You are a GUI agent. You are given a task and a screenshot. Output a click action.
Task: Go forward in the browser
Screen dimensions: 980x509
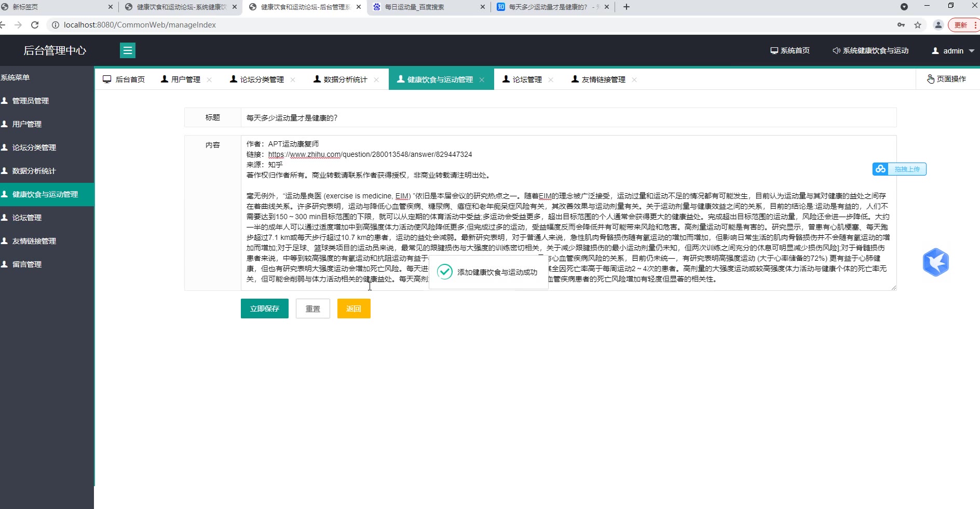18,25
